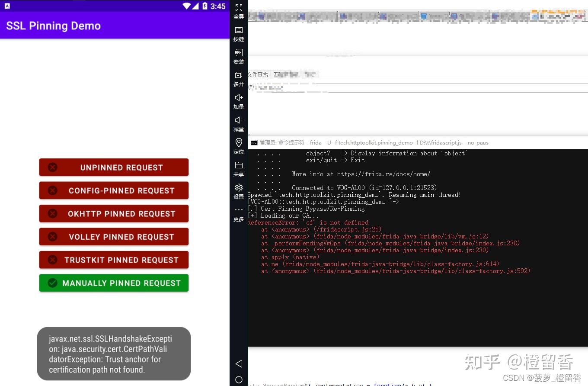Click the OKHTTP PINNED REQUEST button
588x386 pixels.
click(x=114, y=213)
